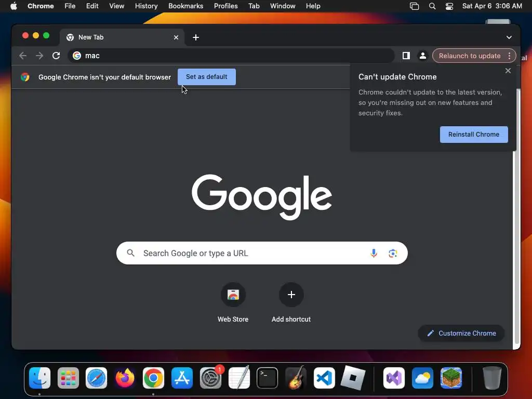The height and width of the screenshot is (399, 532).
Task: Click the Set as default button
Action: point(207,77)
